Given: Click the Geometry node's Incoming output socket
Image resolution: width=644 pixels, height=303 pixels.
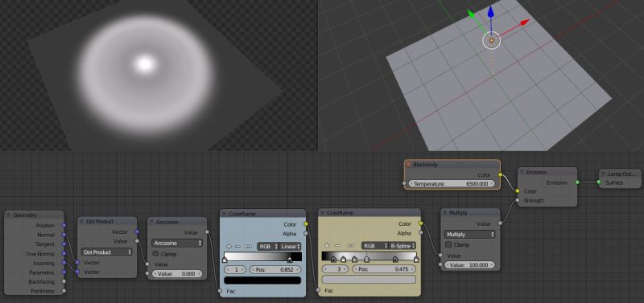Looking at the screenshot, I should coord(64,263).
